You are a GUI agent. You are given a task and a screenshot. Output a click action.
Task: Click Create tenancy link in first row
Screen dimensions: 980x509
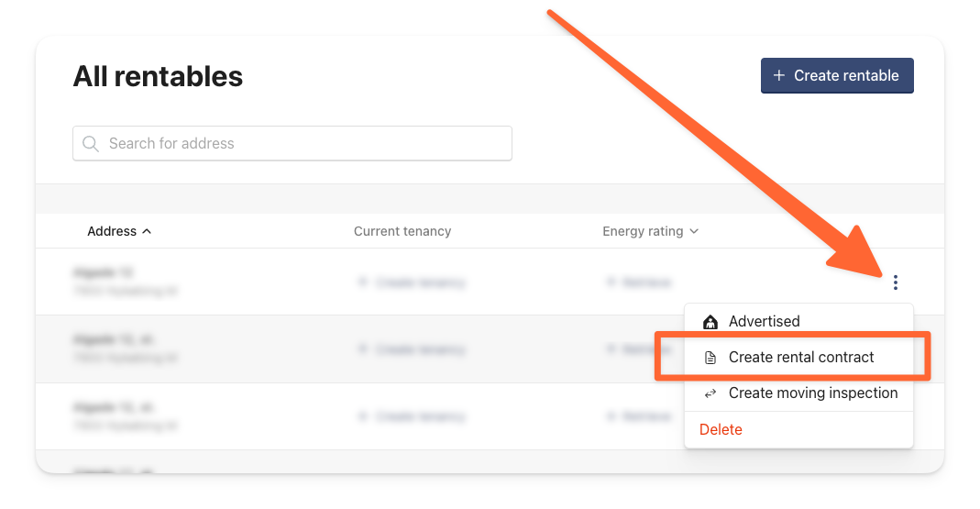pos(412,282)
